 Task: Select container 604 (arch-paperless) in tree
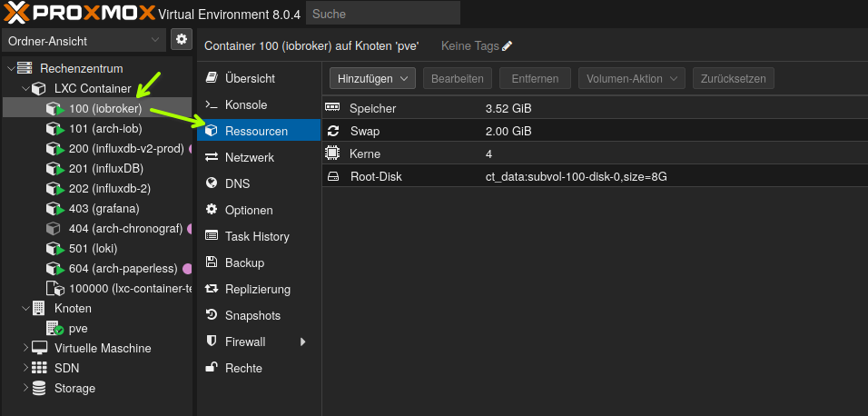pos(97,269)
